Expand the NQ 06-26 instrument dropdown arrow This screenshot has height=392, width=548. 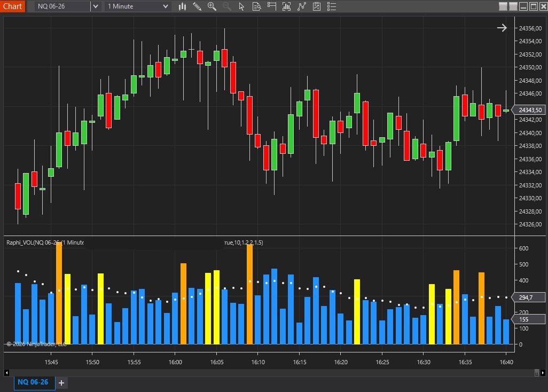tap(95, 6)
